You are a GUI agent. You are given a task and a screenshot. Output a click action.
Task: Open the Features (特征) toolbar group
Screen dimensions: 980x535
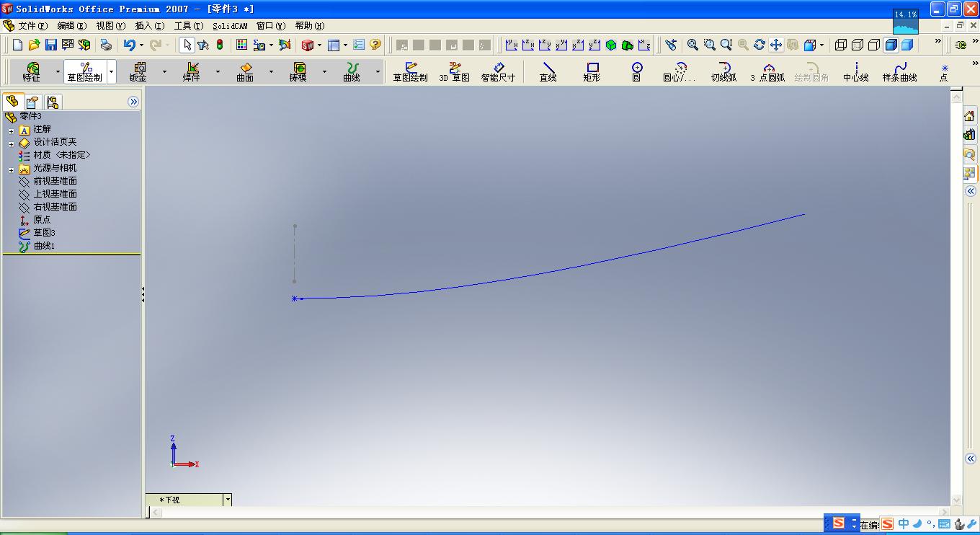32,72
